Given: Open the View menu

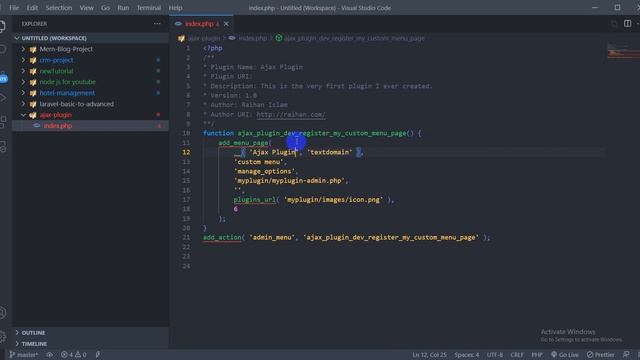Looking at the screenshot, I should pos(87,8).
